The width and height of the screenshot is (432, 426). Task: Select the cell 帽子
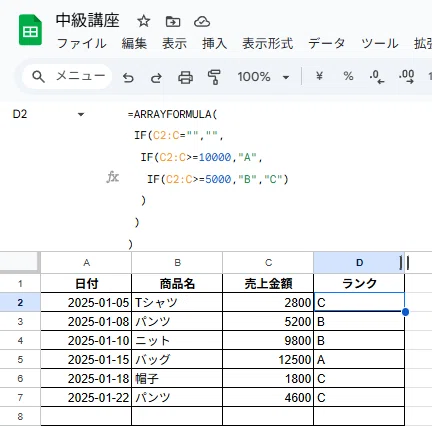point(177,379)
